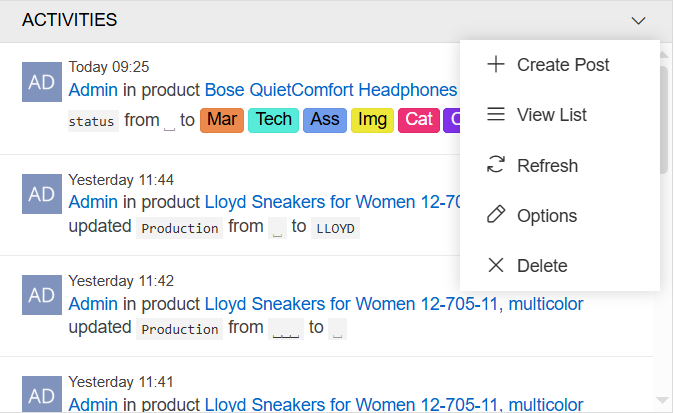Viewport: 674px width, 413px height.
Task: Click the circular arrows Refresh icon
Action: click(495, 165)
